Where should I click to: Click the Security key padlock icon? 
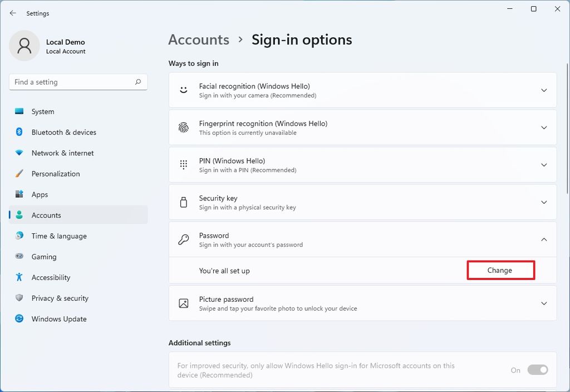[x=184, y=202]
